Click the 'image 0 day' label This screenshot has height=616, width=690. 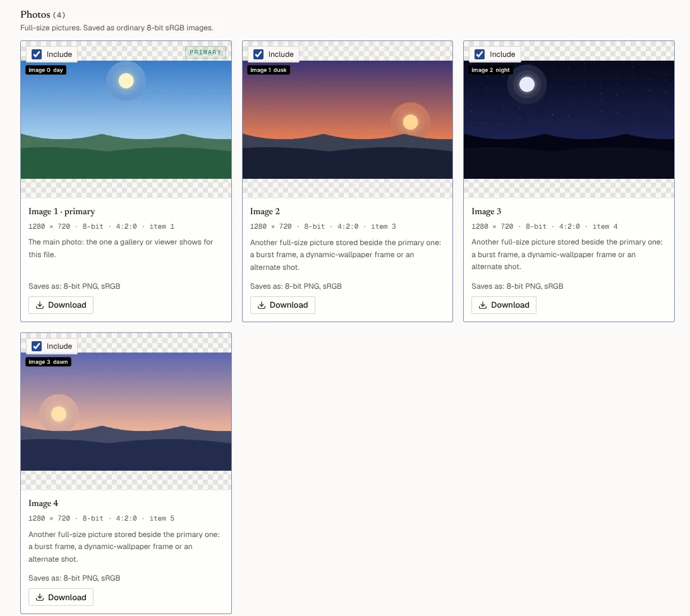coord(45,70)
